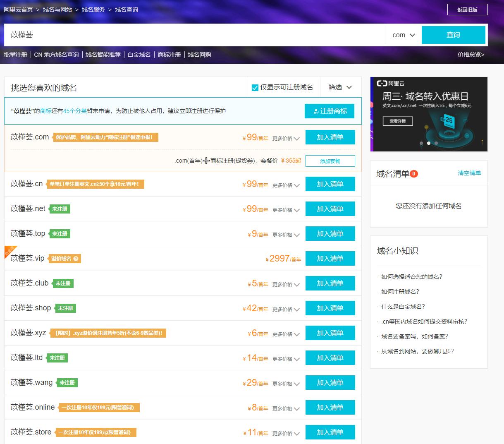Open 域名与网站 breadcrumb
Viewport: 504px width, 444px height.
pyautogui.click(x=57, y=10)
